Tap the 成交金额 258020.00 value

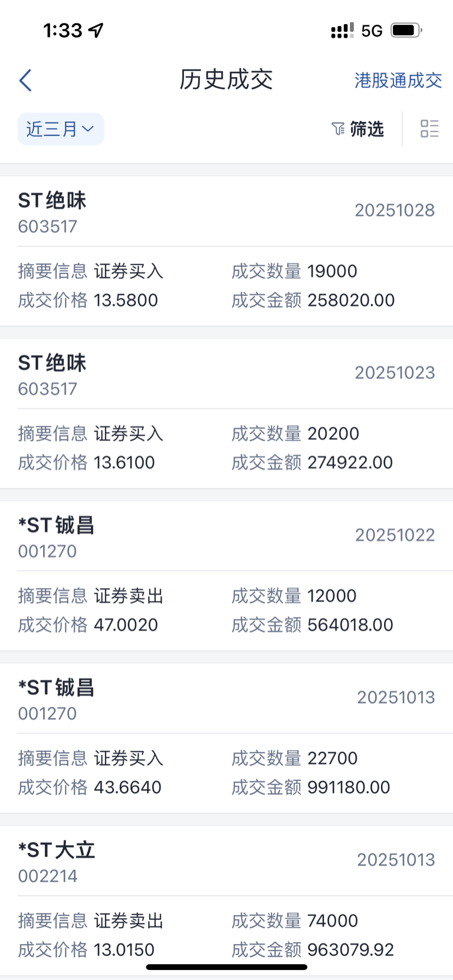(351, 300)
